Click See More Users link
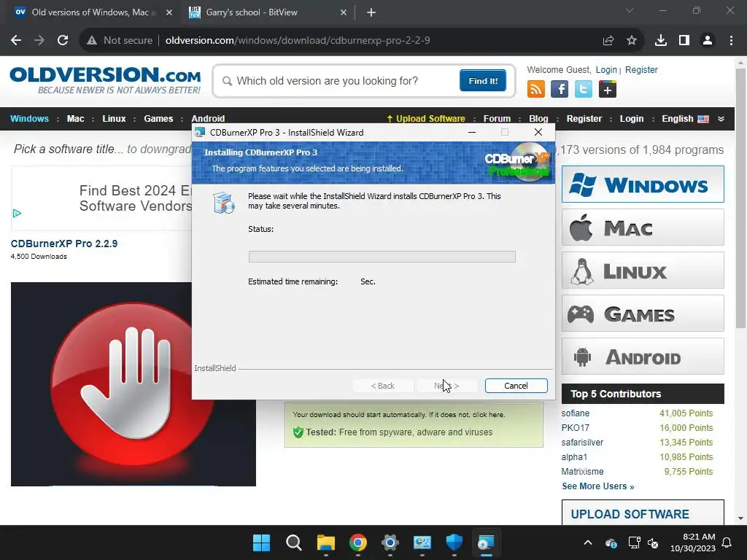747x560 pixels. 598,486
